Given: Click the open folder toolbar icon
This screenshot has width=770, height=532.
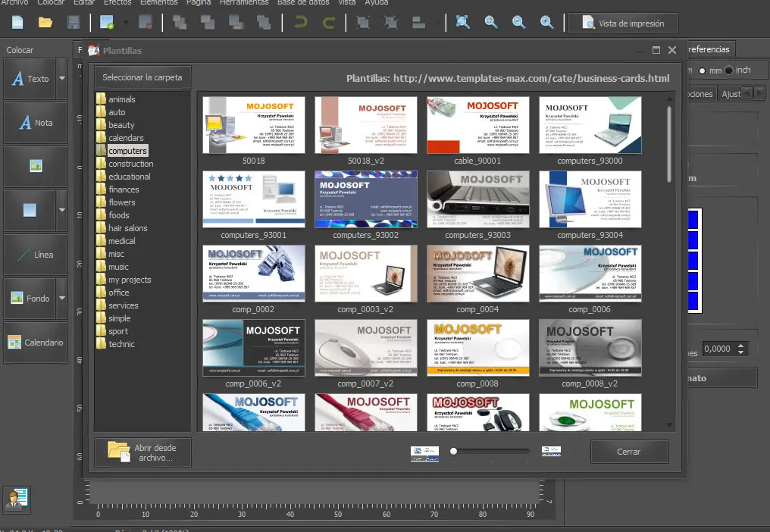Looking at the screenshot, I should pos(45,23).
